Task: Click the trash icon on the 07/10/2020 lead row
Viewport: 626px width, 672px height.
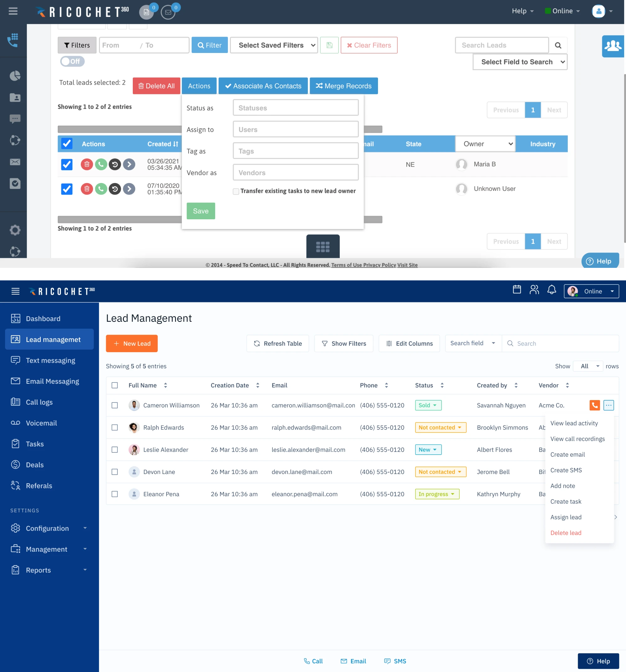Action: pos(87,189)
